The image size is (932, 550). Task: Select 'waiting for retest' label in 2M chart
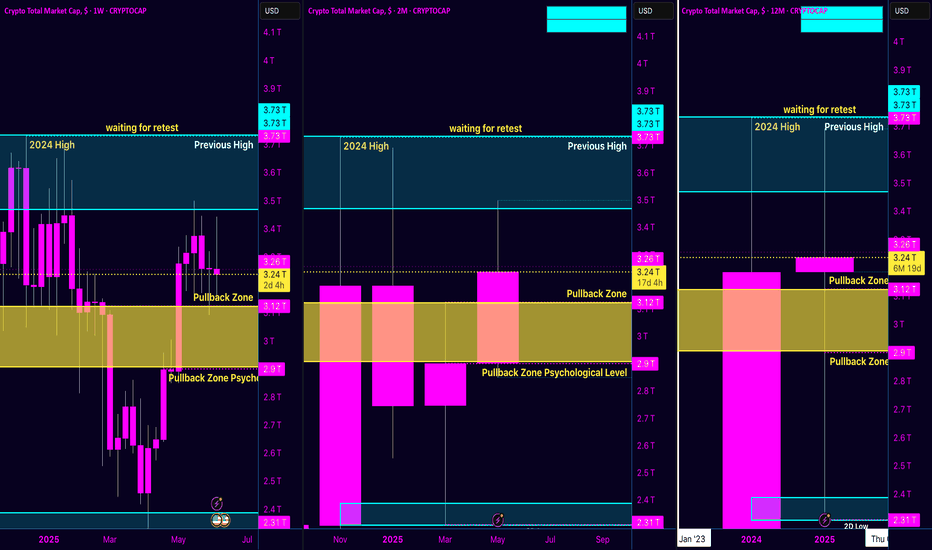(x=485, y=128)
